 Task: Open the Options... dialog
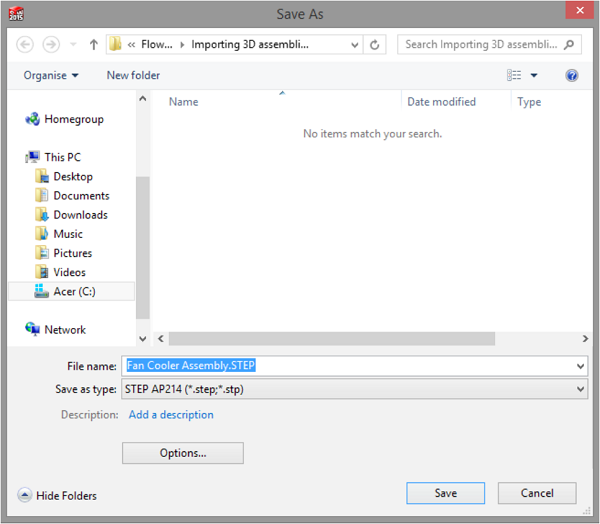183,453
